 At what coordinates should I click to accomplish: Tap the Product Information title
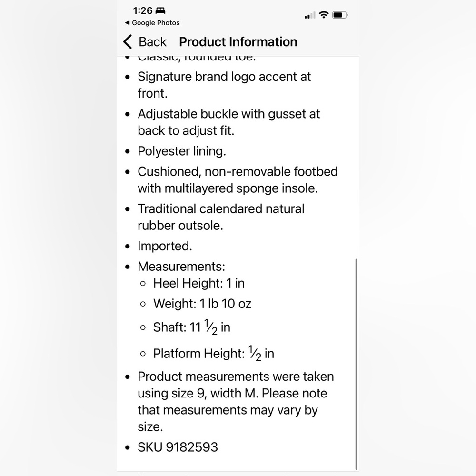[238, 41]
